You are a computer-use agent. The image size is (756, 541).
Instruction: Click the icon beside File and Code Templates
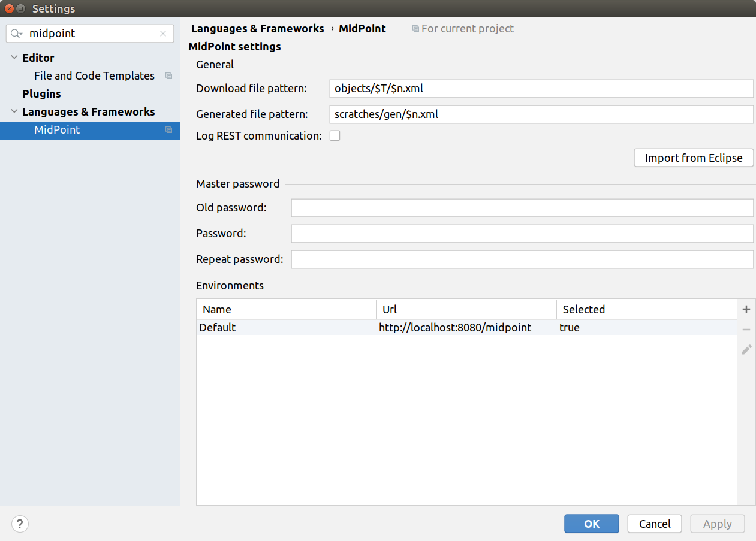coord(168,75)
